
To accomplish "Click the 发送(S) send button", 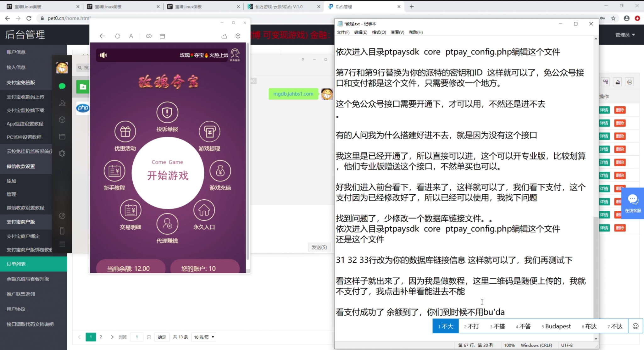I will click(319, 247).
